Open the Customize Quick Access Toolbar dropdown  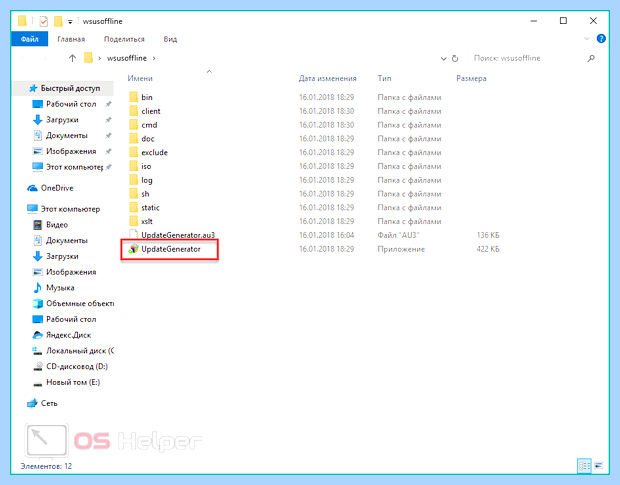70,22
